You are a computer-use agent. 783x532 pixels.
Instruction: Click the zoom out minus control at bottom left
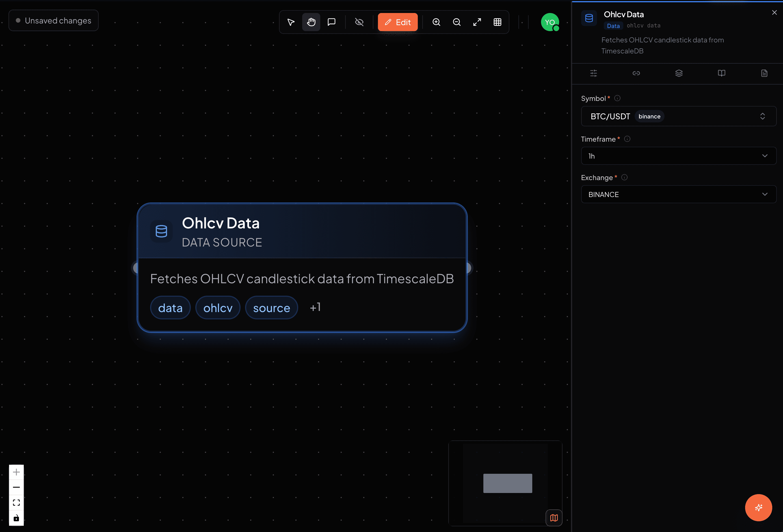pos(16,487)
